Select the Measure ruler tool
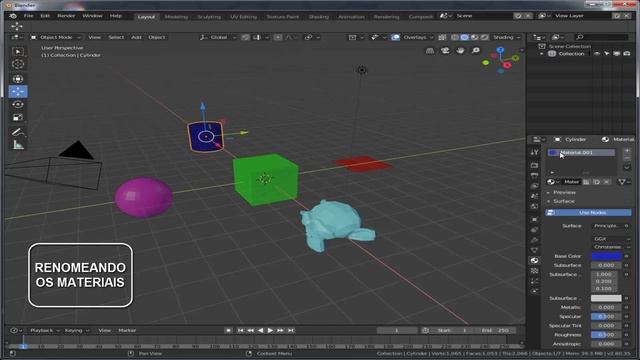This screenshot has height=360, width=640. [x=18, y=145]
